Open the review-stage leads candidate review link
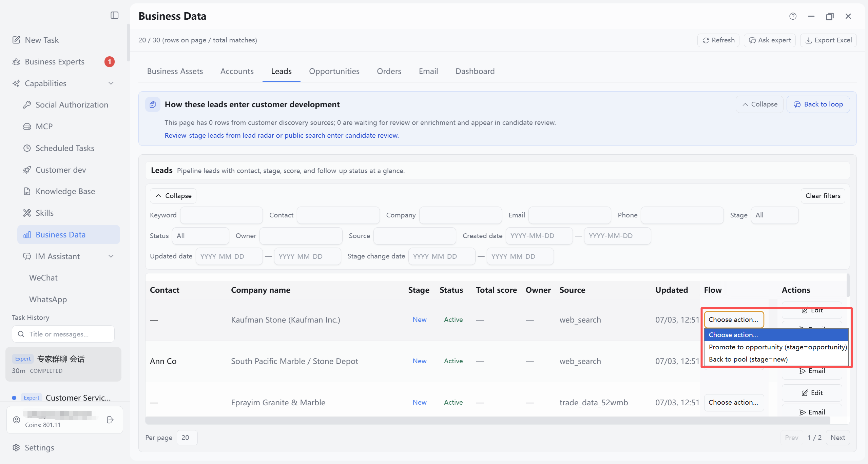Viewport: 868px width, 464px height. pos(282,135)
